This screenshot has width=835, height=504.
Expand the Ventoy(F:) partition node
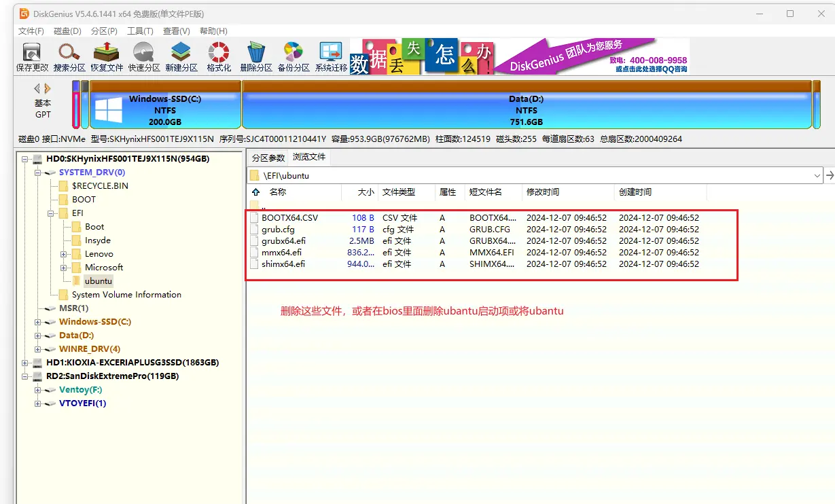tap(38, 390)
